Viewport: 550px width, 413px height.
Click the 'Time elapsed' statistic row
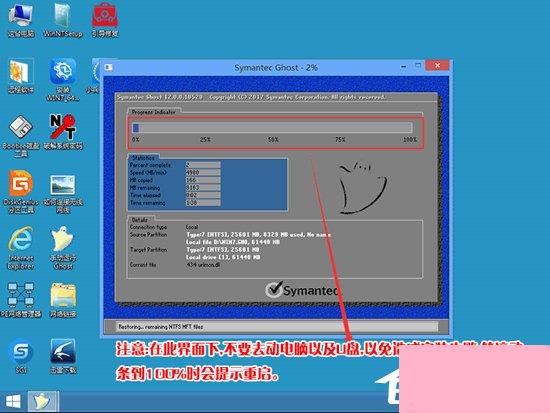point(175,195)
